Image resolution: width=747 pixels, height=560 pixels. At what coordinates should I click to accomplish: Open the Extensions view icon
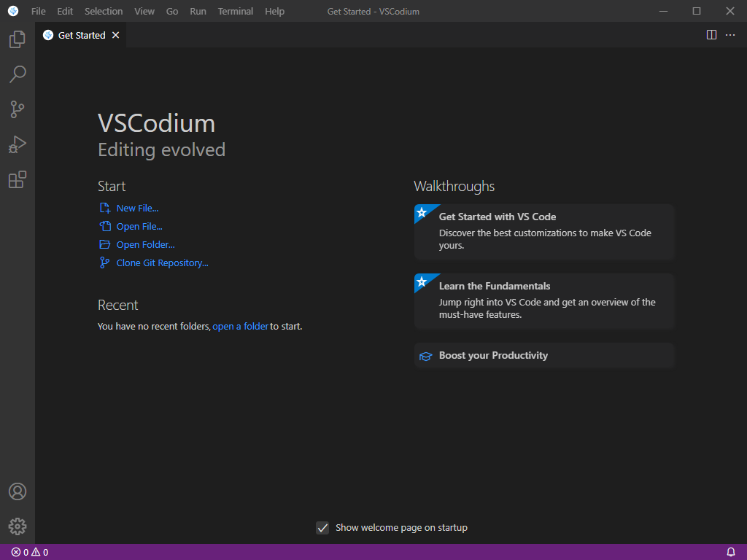[18, 179]
